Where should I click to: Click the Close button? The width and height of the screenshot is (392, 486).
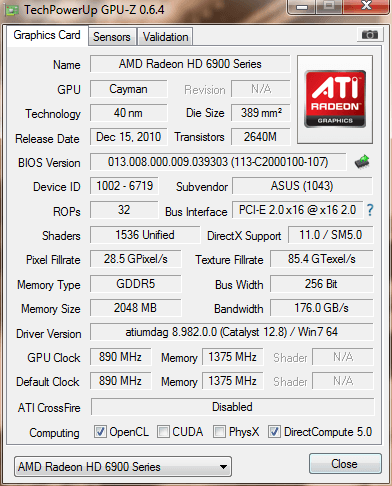(x=345, y=464)
